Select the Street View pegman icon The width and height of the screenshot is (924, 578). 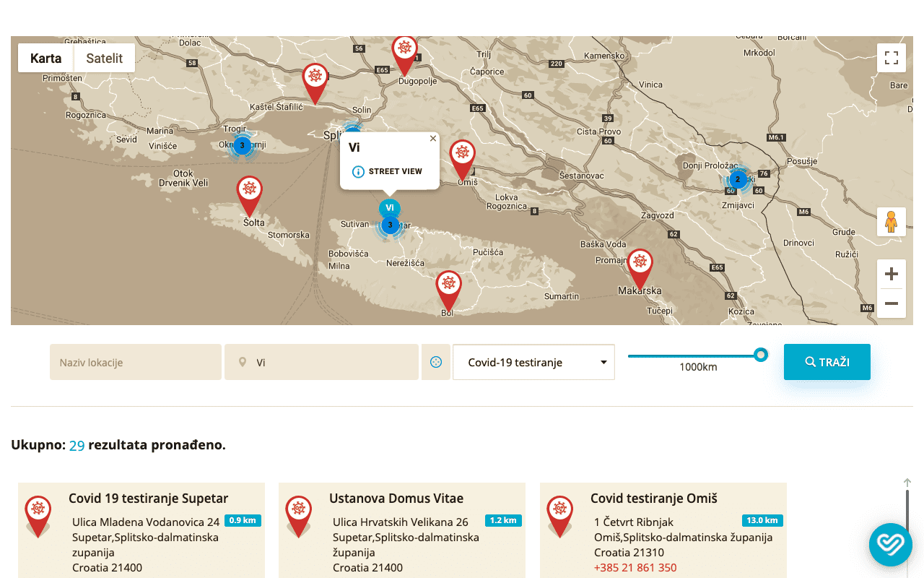click(x=892, y=222)
